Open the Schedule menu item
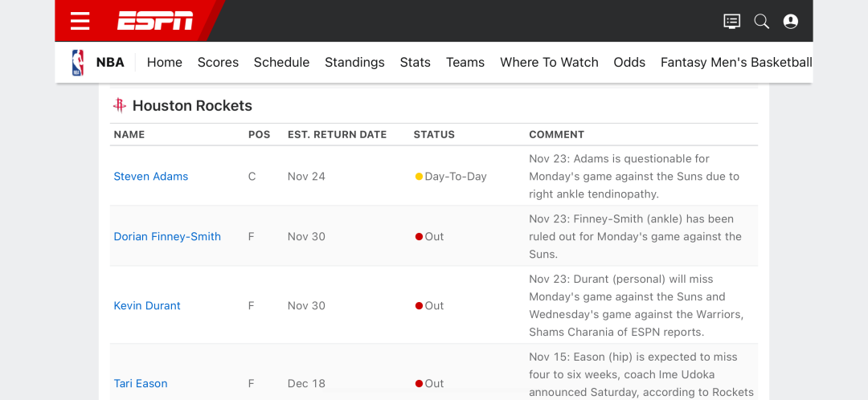The width and height of the screenshot is (868, 400). pyautogui.click(x=281, y=63)
